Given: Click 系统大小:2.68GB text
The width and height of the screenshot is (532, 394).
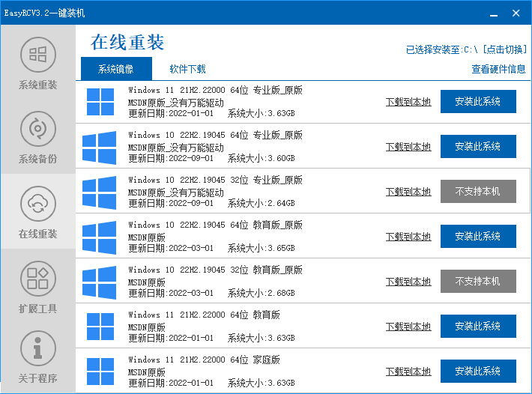Looking at the screenshot, I should 261,294.
